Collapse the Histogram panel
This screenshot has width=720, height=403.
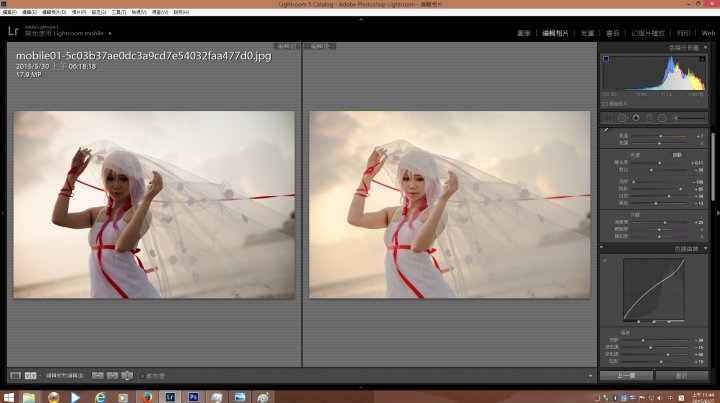705,48
